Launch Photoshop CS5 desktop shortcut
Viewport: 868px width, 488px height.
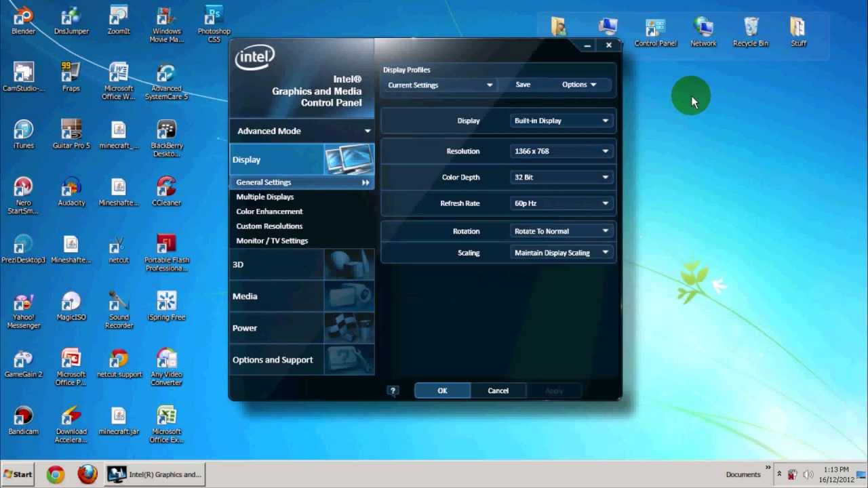pos(214,24)
